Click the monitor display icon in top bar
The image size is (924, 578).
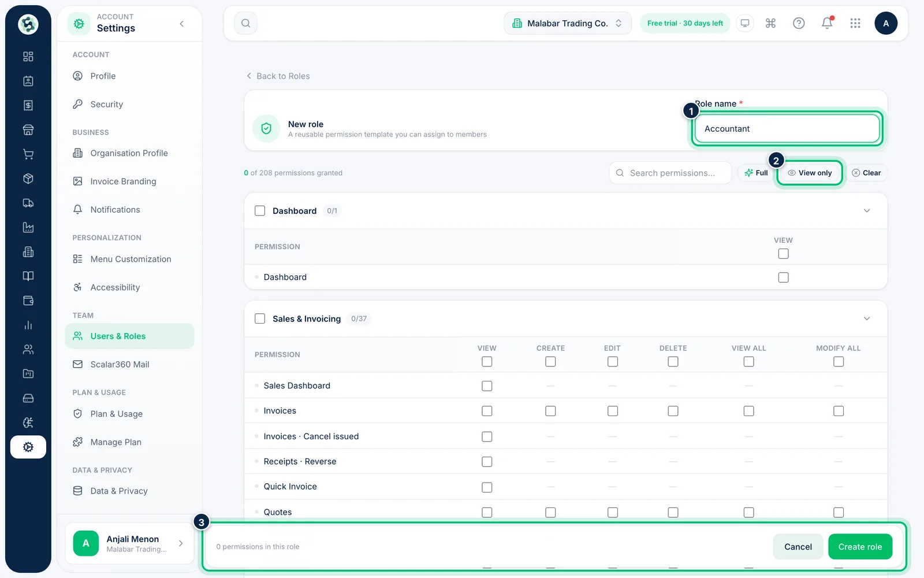pyautogui.click(x=745, y=23)
